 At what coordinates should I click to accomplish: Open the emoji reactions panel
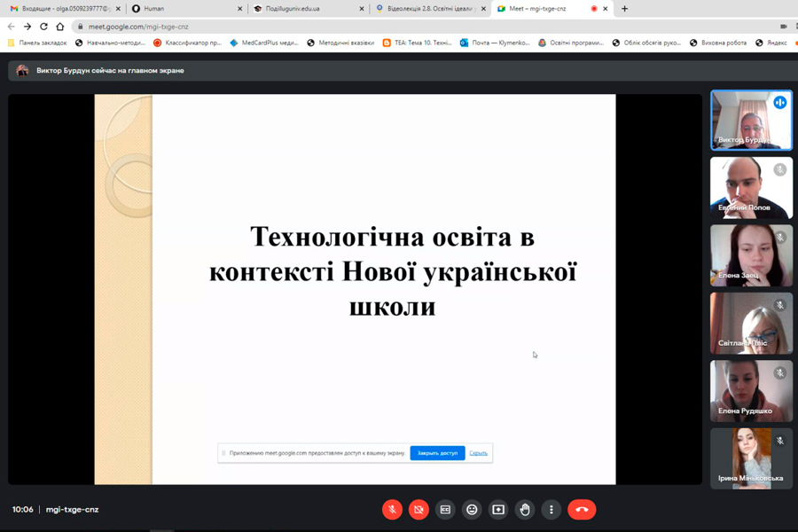[472, 510]
